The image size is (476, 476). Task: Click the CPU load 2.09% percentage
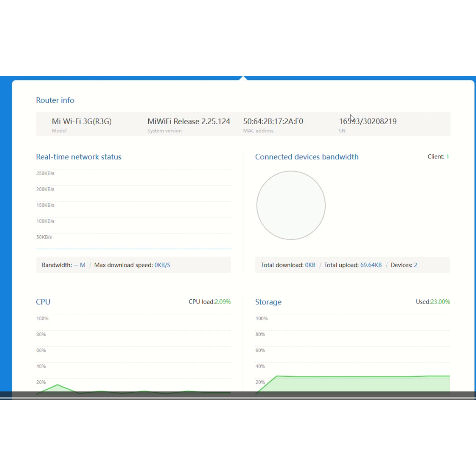tap(222, 302)
